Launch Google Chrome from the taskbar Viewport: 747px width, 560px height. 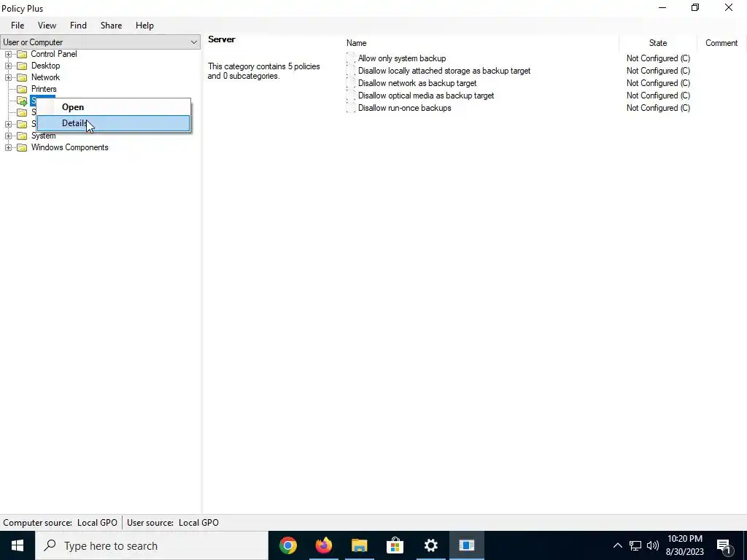pos(287,545)
